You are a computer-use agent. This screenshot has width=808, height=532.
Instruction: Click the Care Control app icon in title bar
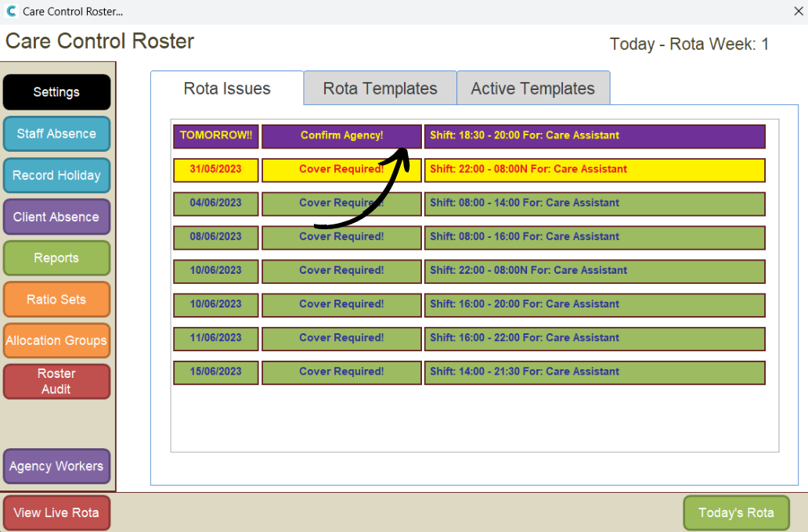(x=11, y=11)
